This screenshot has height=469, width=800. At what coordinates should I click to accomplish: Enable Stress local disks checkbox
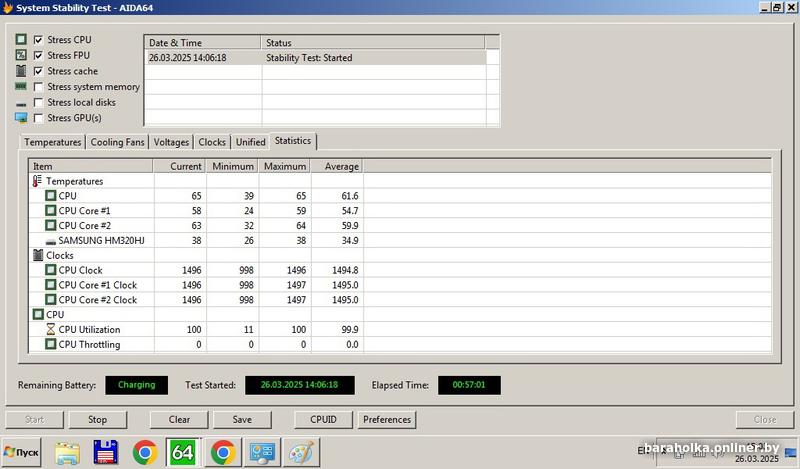tap(38, 103)
